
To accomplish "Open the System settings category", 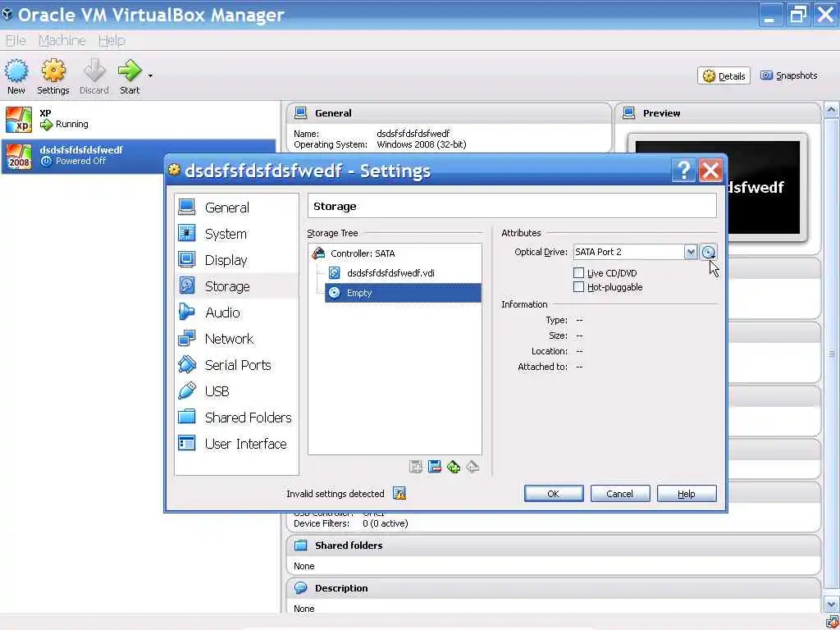I will (x=236, y=234).
